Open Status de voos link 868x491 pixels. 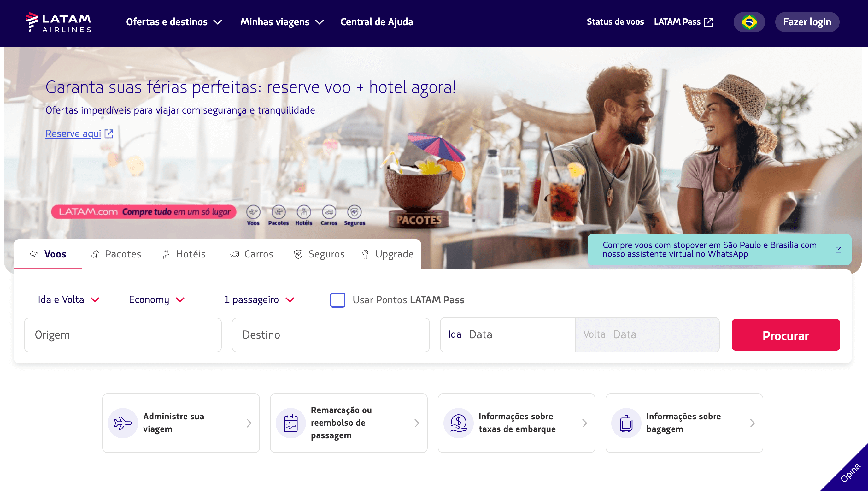[x=615, y=22]
